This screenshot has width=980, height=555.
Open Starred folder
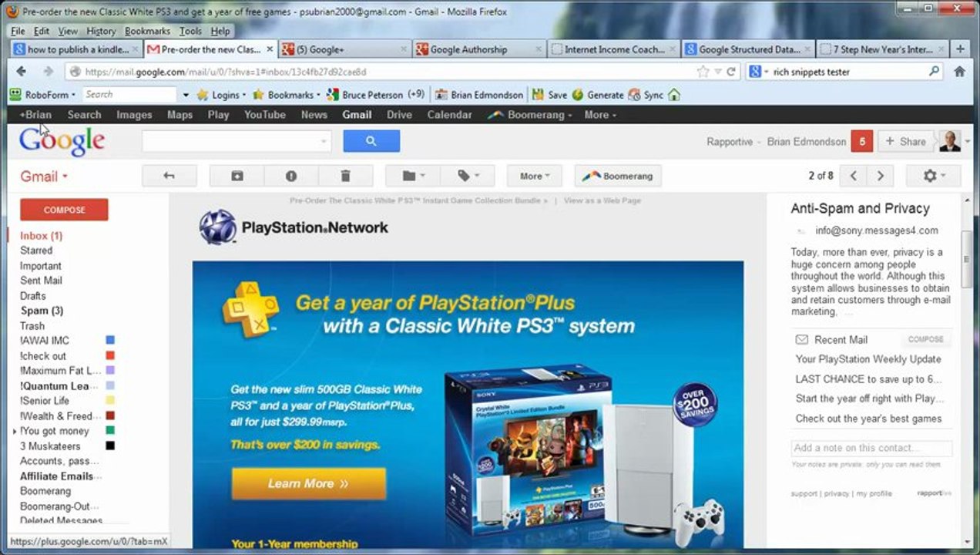coord(36,251)
